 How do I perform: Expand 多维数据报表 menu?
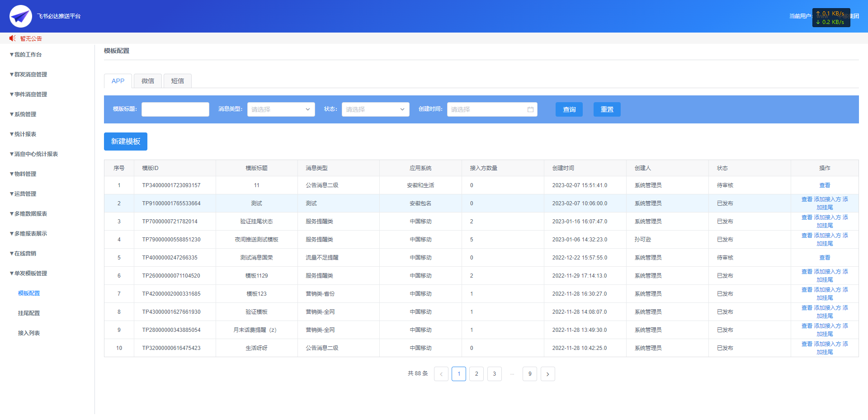click(x=28, y=214)
